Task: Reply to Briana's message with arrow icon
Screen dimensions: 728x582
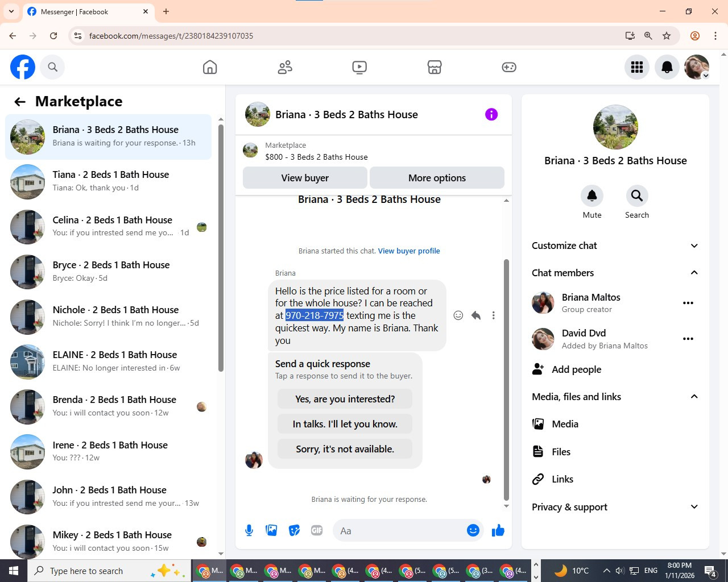Action: pos(476,315)
